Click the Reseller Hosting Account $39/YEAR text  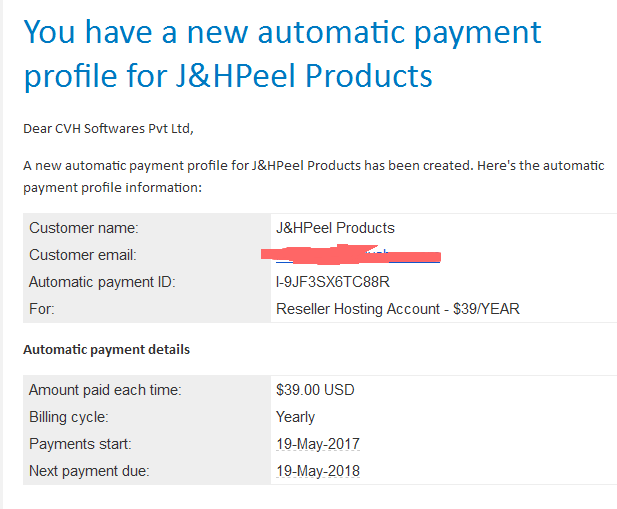(x=398, y=309)
